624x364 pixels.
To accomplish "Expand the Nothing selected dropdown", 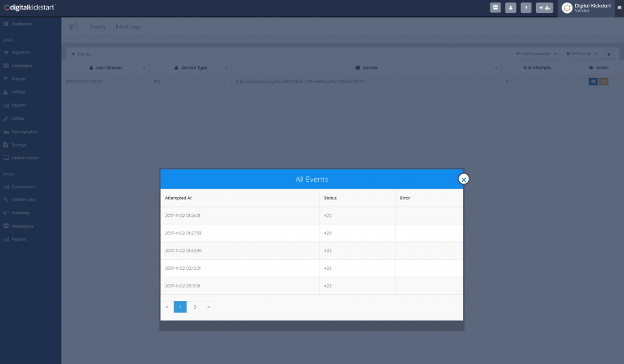I will (x=537, y=54).
